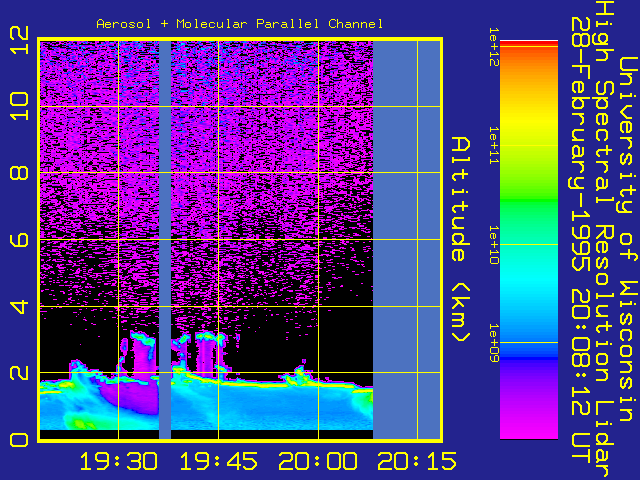
Task: Click the 19:45 time axis label
Action: 218,462
